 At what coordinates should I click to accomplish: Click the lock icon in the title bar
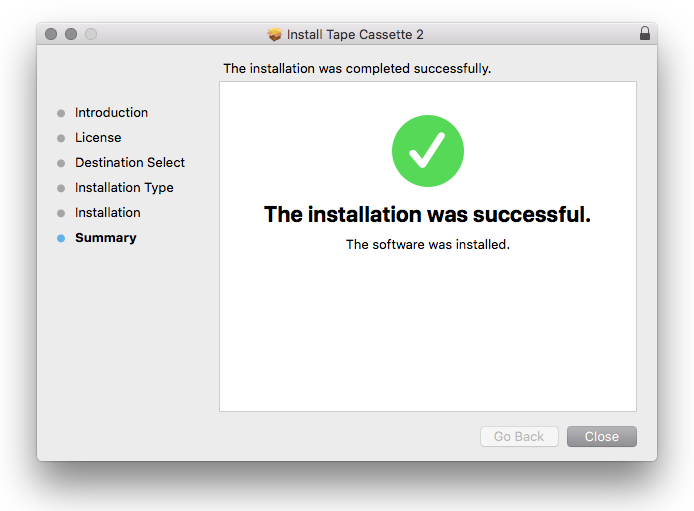pyautogui.click(x=645, y=34)
